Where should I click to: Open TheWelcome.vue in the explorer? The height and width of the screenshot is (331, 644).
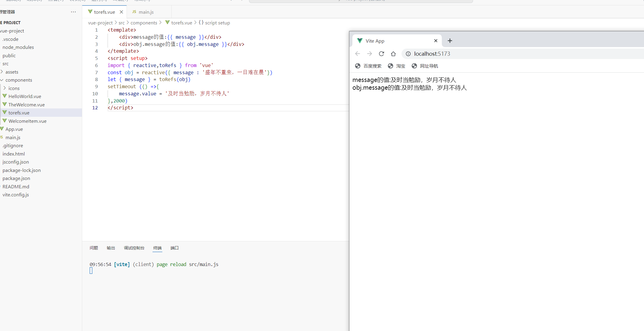(27, 105)
